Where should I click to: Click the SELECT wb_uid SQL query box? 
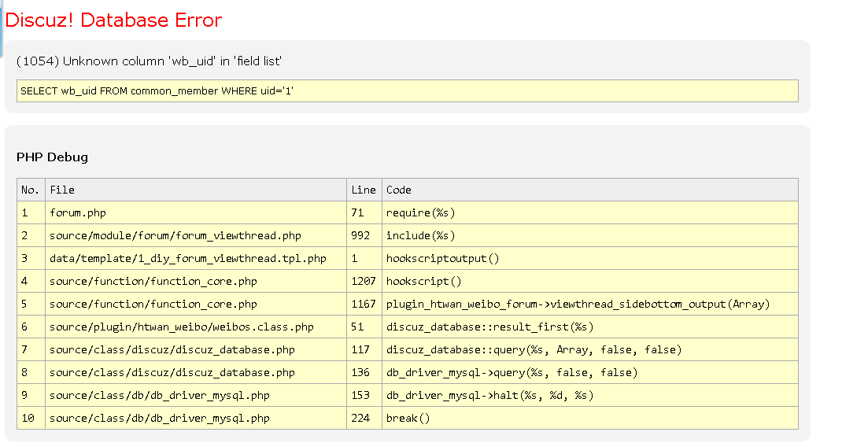(x=157, y=91)
